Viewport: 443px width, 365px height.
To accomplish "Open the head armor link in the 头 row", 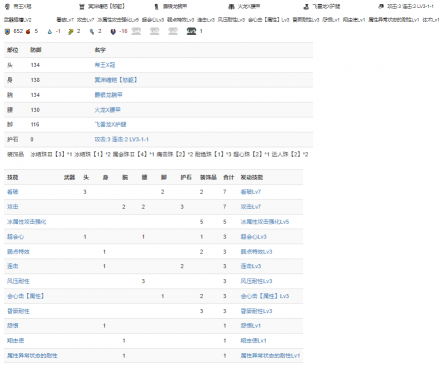I will tap(105, 65).
